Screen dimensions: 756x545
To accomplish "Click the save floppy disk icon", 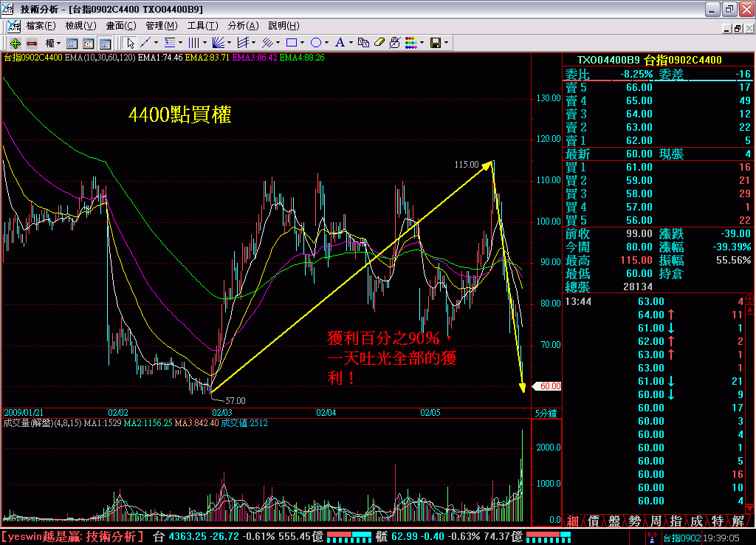I will (436, 43).
